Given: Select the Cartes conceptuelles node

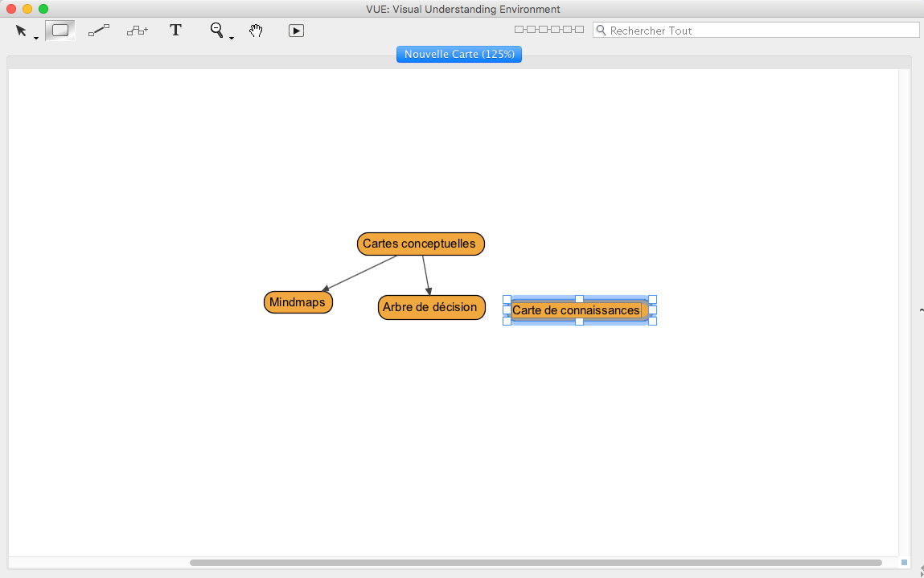Looking at the screenshot, I should tap(421, 244).
